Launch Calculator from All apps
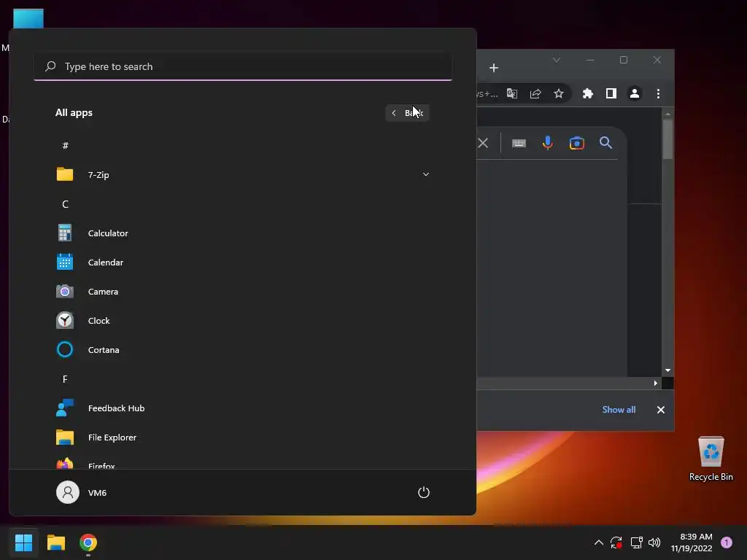Image resolution: width=747 pixels, height=560 pixels. 242,233
